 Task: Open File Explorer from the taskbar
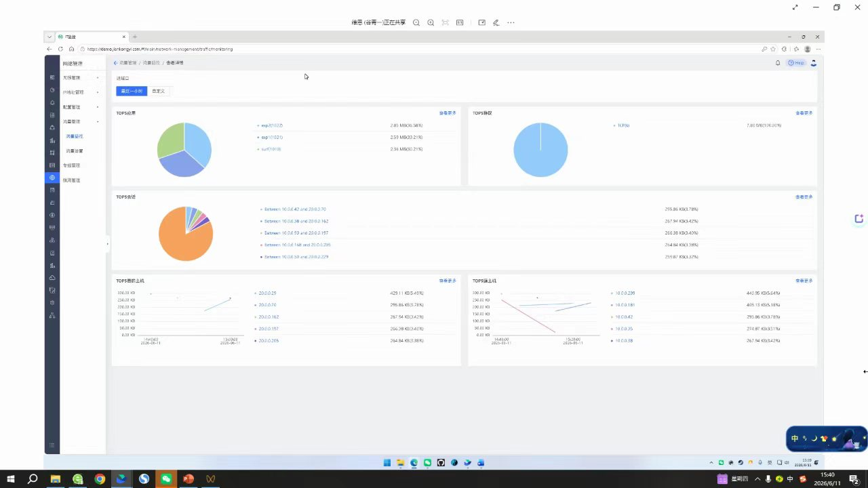tap(56, 479)
